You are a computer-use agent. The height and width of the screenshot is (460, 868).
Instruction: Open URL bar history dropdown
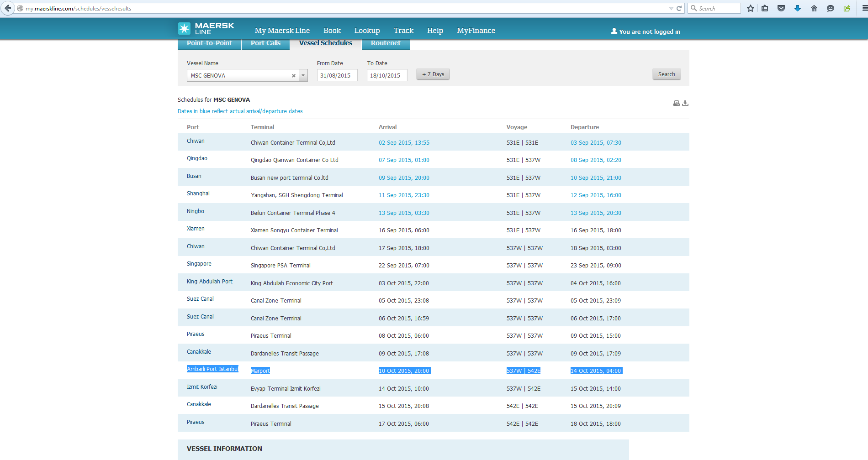click(x=671, y=8)
